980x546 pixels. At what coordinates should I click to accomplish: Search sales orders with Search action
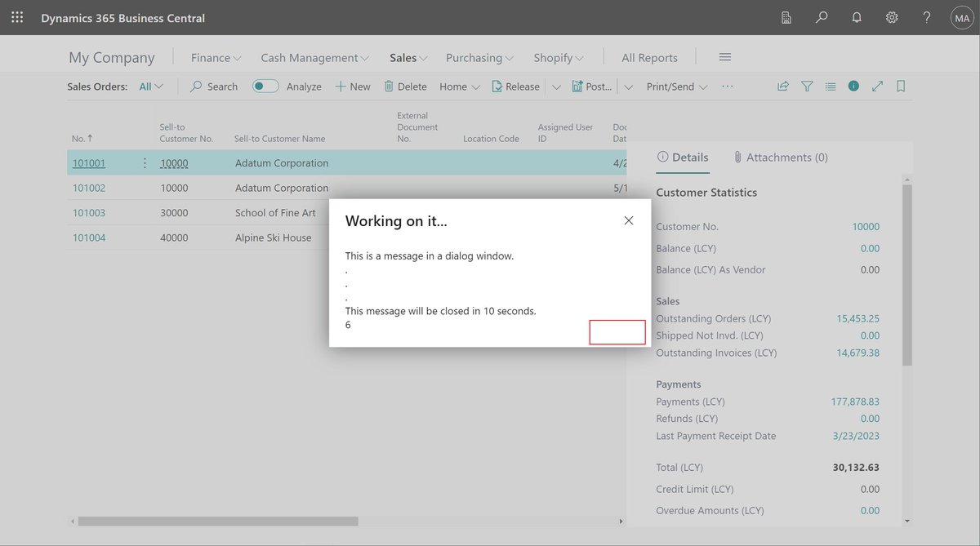[x=214, y=87]
